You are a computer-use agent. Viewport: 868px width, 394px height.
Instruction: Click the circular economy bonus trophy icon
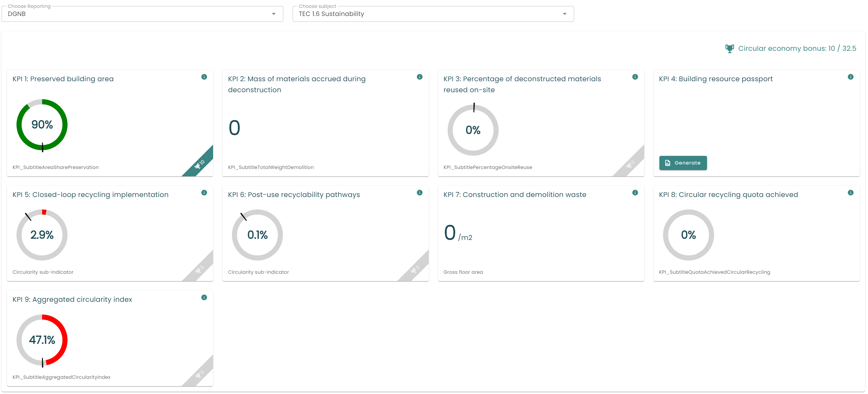[x=730, y=48]
